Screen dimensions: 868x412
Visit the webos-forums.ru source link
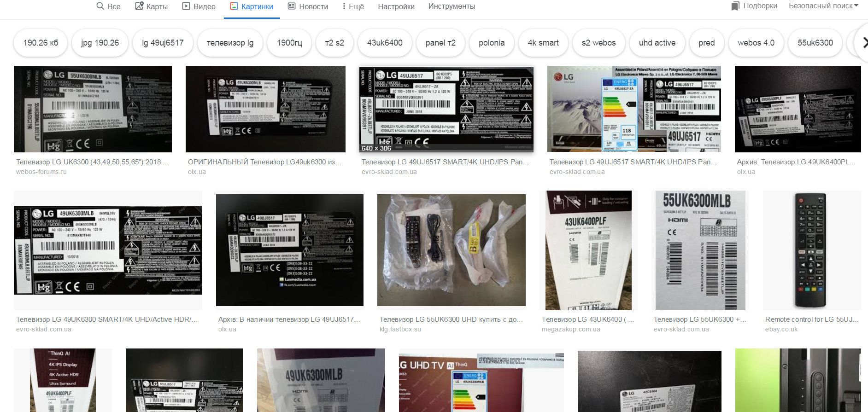click(41, 172)
